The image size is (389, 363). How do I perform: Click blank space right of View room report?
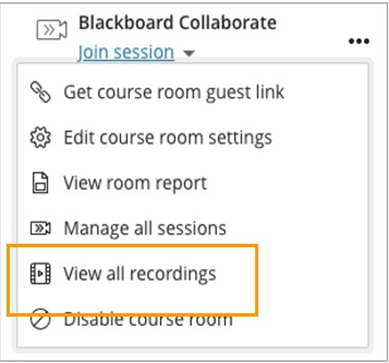[x=287, y=183]
